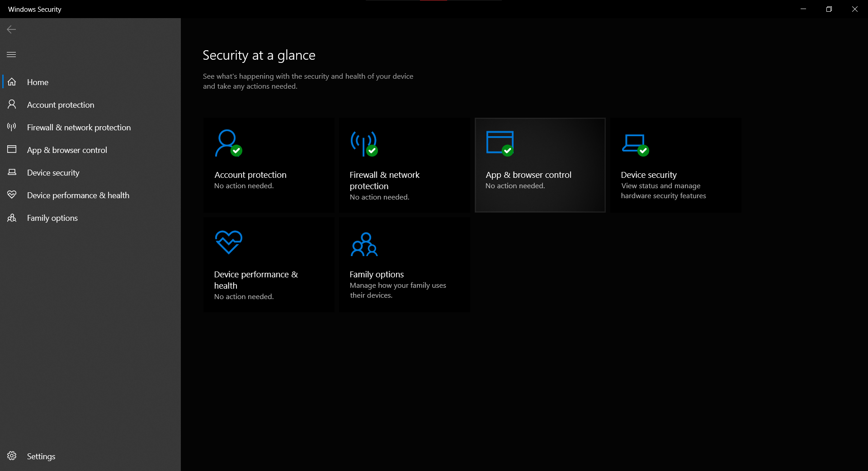Click 'No action needed.' under Device performance & health
Image resolution: width=868 pixels, height=471 pixels.
point(244,297)
